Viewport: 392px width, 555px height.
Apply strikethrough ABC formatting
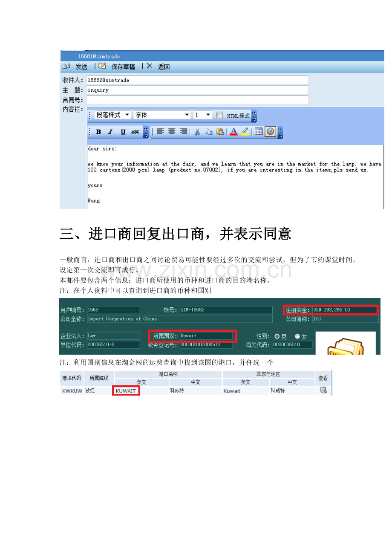[x=135, y=132]
